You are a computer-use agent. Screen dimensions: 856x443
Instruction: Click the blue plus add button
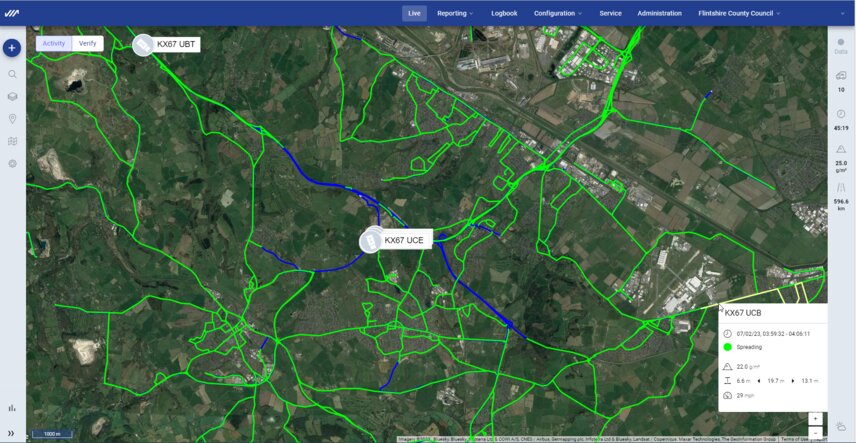click(12, 48)
